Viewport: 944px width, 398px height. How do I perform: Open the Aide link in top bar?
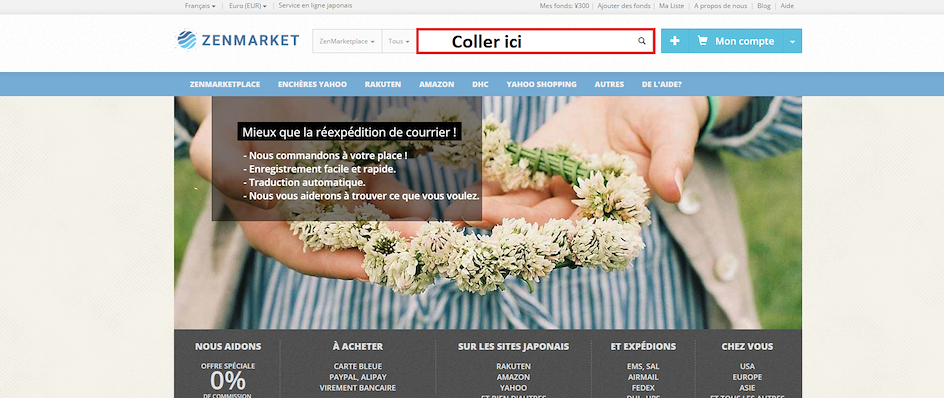point(787,6)
